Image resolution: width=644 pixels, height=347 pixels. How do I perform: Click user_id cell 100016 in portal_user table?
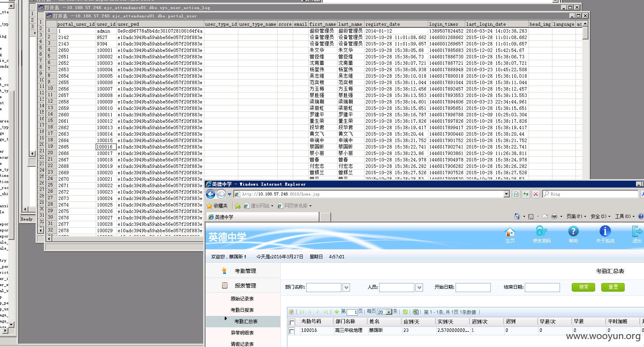point(106,147)
